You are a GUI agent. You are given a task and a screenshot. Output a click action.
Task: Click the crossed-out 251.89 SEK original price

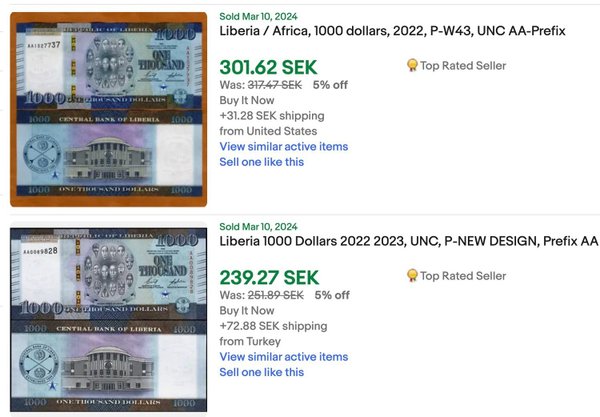point(275,295)
